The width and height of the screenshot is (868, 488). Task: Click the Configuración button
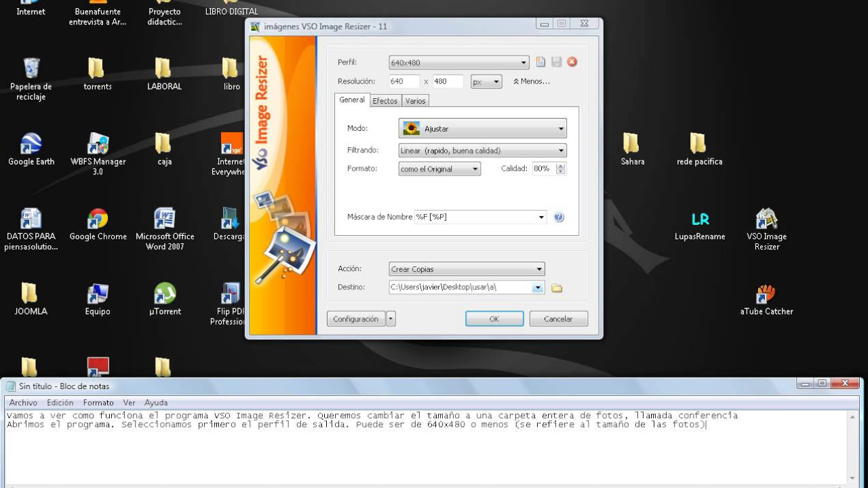pyautogui.click(x=356, y=319)
